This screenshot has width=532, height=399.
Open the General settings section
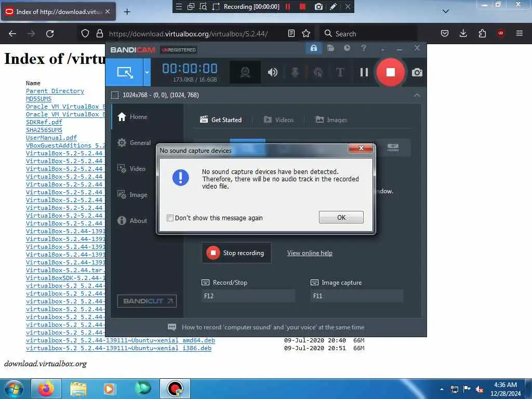point(134,143)
